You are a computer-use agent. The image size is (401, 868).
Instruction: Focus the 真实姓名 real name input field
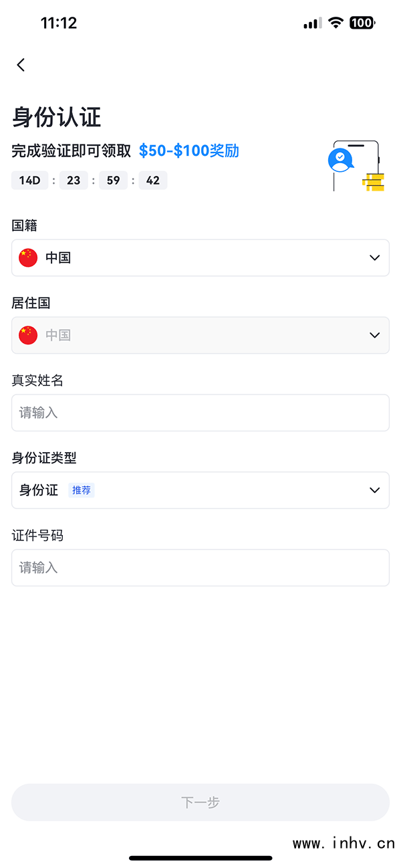coord(200,413)
